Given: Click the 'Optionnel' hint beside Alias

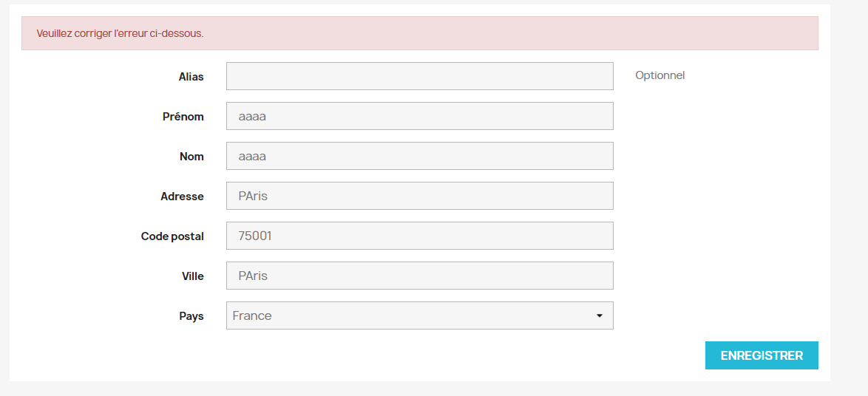Looking at the screenshot, I should coord(660,75).
